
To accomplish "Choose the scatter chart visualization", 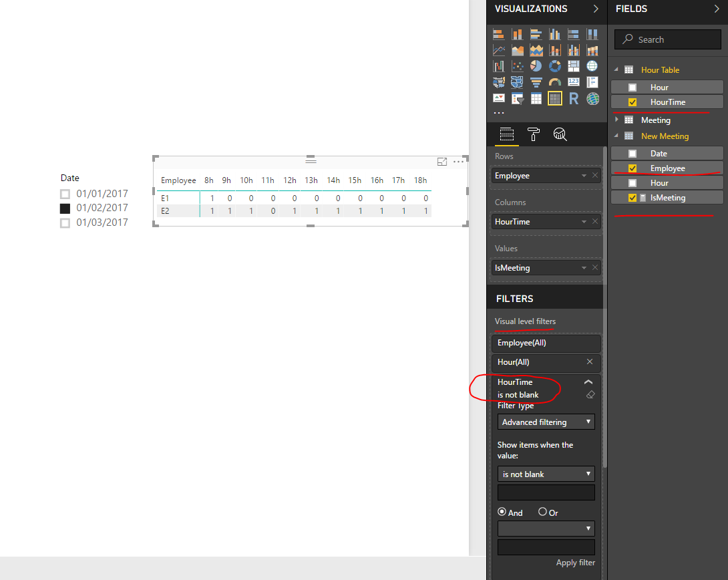I will [517, 66].
